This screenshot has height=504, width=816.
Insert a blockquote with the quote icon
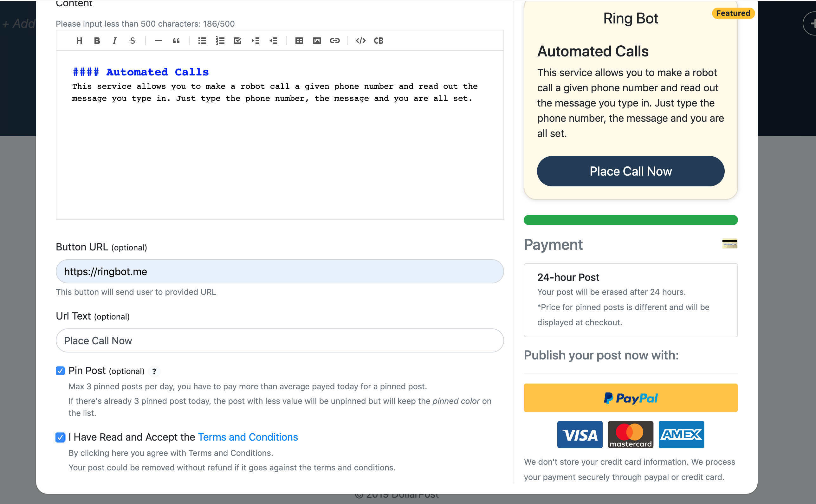tap(176, 41)
